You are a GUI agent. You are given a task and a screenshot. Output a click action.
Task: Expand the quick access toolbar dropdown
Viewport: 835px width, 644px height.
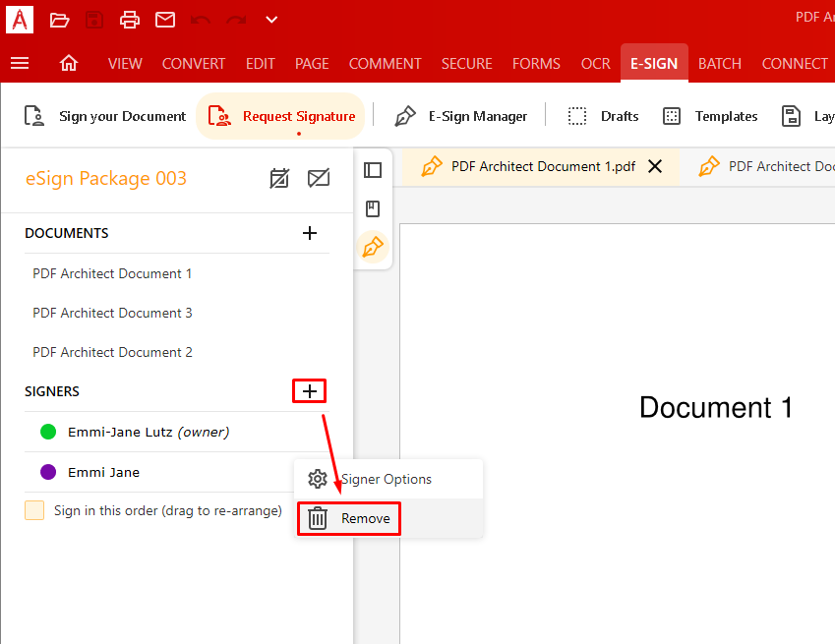[271, 21]
